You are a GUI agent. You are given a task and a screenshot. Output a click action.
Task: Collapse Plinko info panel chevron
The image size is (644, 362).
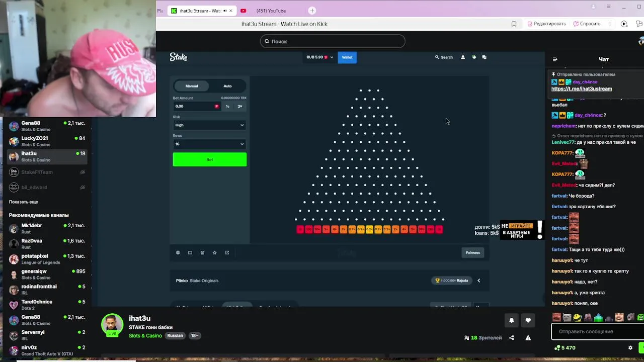tap(478, 281)
